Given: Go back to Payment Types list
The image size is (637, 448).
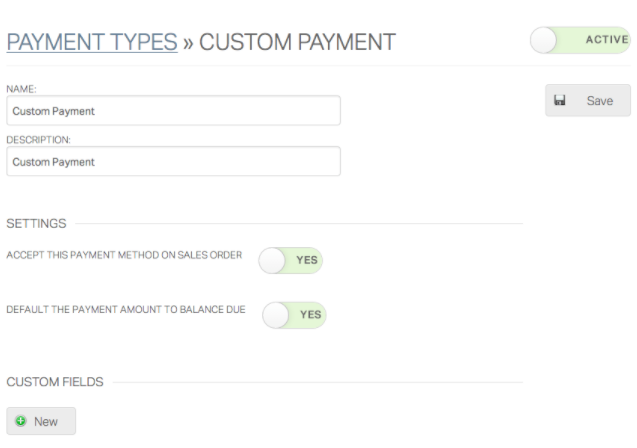Looking at the screenshot, I should (92, 42).
